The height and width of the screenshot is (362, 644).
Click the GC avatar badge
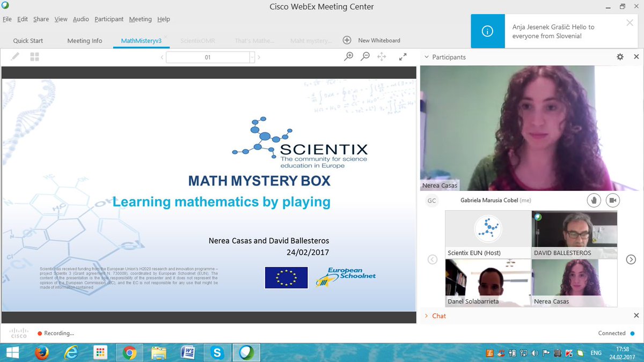431,201
